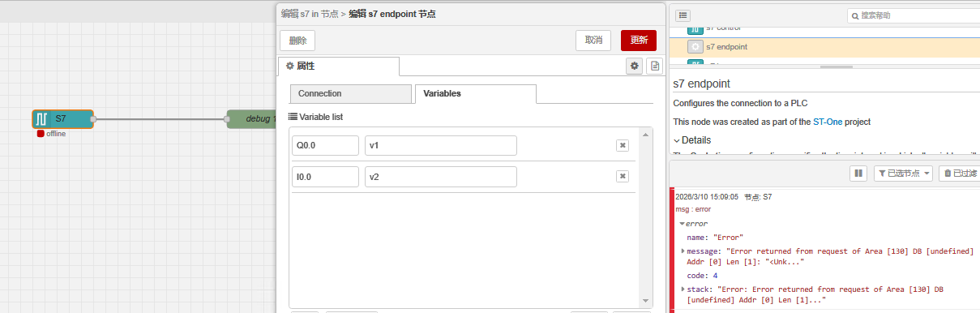Click the search help magnifier icon
980x313 pixels.
(x=855, y=15)
